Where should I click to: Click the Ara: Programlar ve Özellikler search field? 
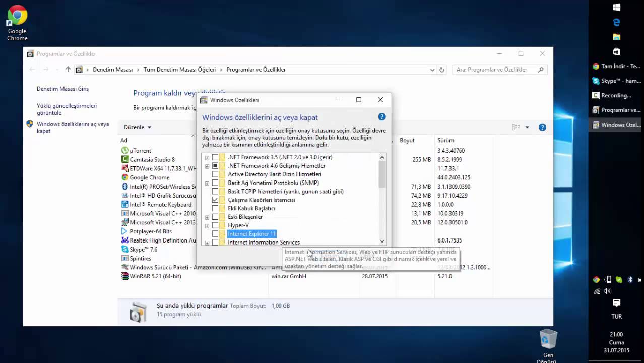click(x=500, y=70)
